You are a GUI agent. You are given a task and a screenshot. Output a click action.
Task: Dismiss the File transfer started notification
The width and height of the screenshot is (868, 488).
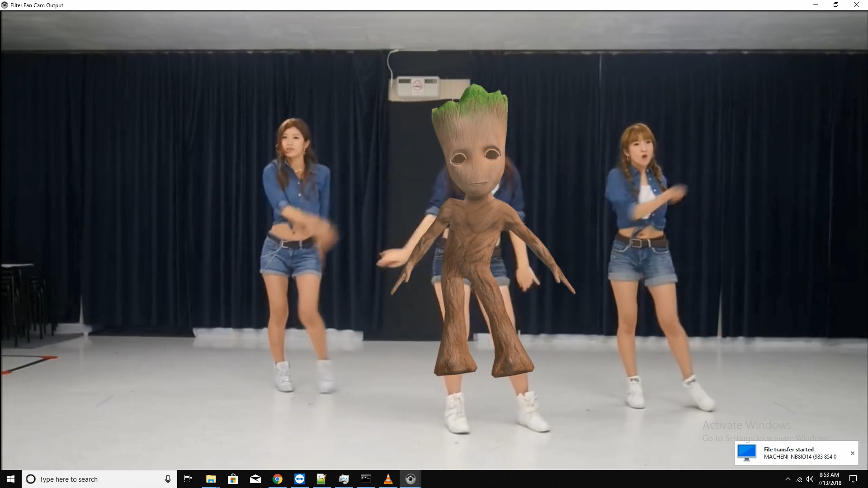pyautogui.click(x=852, y=453)
